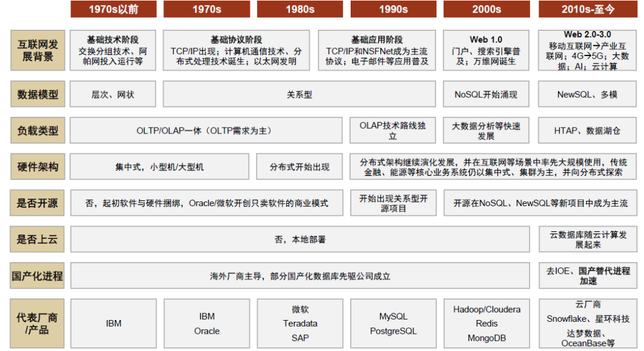Click the "MySQL PostgreSQL" vendor cell

[394, 323]
